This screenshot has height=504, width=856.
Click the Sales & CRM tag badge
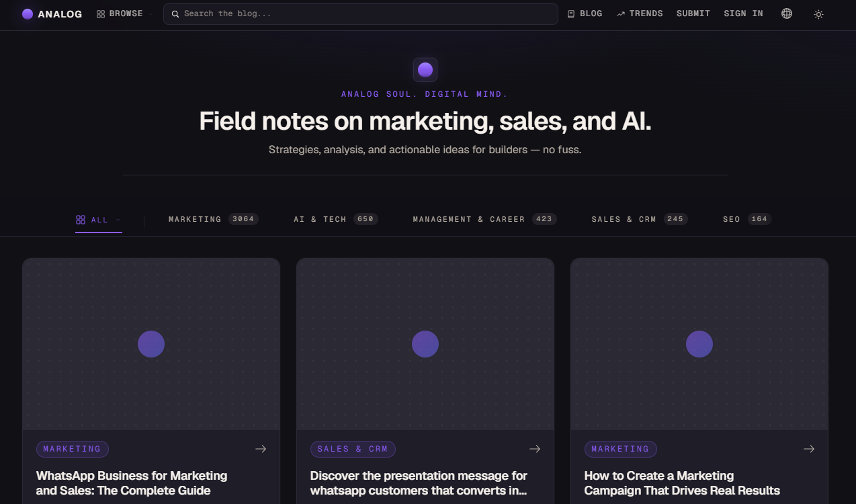coord(353,449)
